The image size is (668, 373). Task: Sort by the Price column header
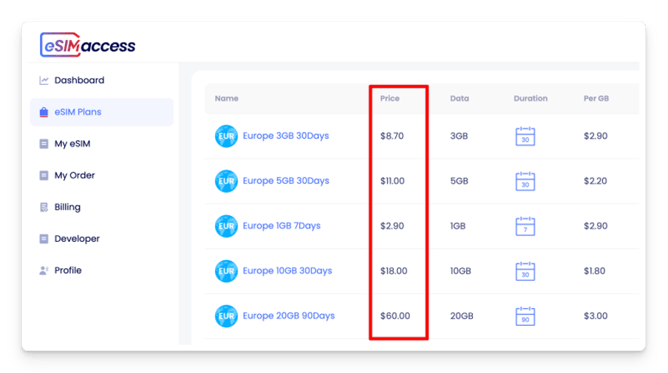[390, 98]
